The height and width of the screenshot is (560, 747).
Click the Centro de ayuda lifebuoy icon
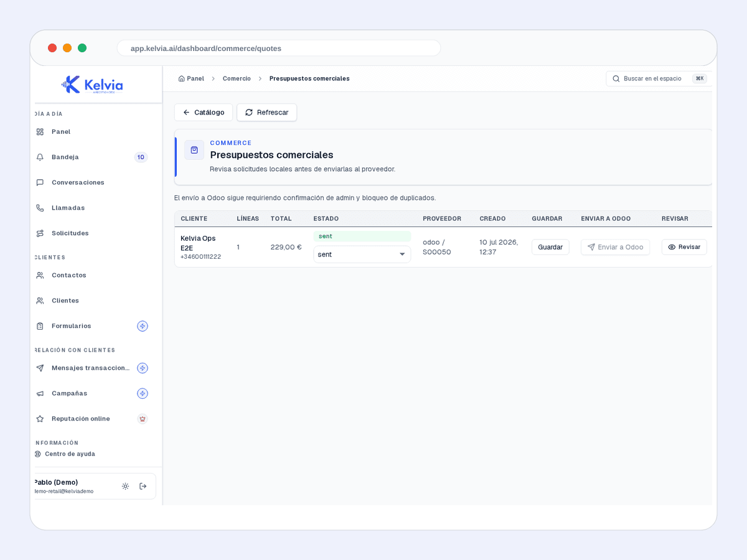coord(38,454)
